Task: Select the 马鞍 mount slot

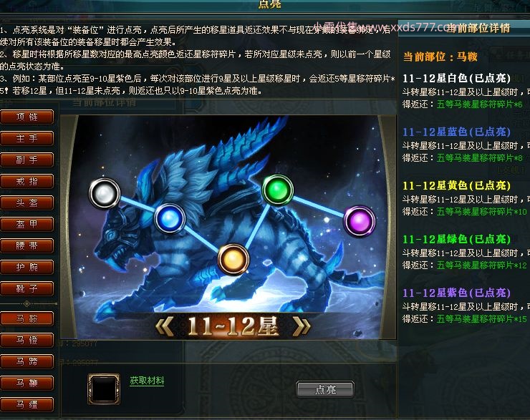Action: pyautogui.click(x=27, y=318)
